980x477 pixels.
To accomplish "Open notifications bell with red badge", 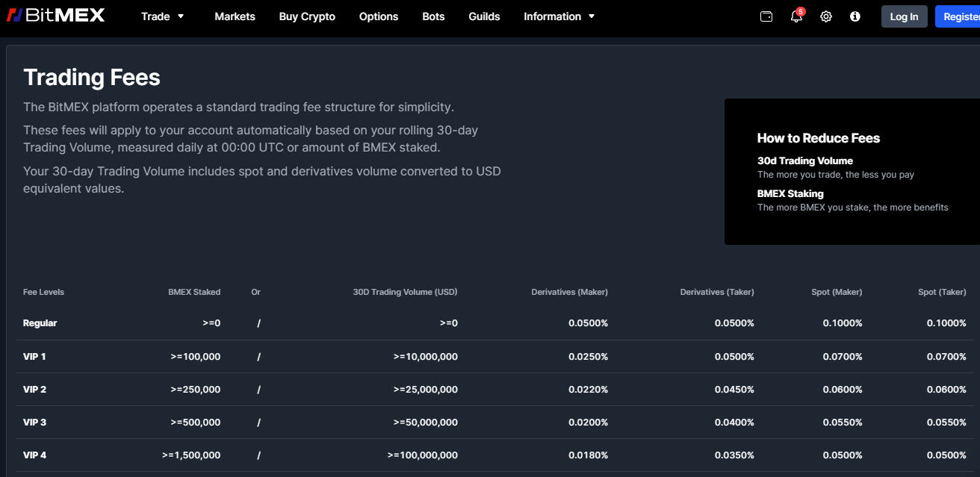I will pos(797,16).
